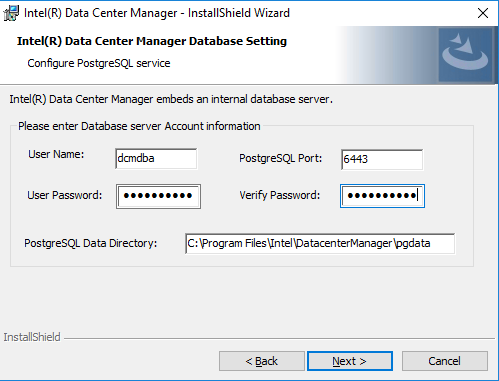Click the Database Setting heading text
Viewport: 499px width, 381px height.
[152, 41]
